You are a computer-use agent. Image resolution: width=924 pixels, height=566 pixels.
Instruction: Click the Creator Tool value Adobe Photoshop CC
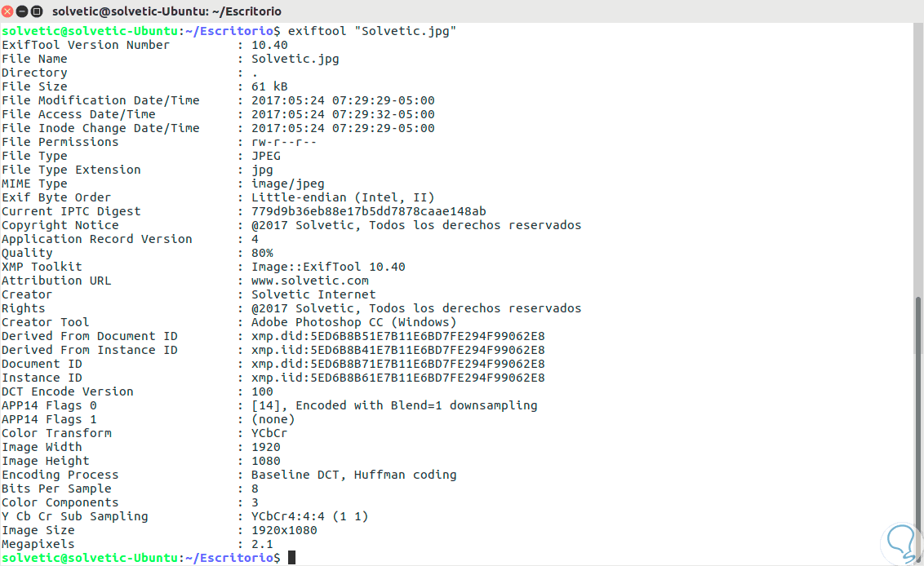tap(353, 322)
